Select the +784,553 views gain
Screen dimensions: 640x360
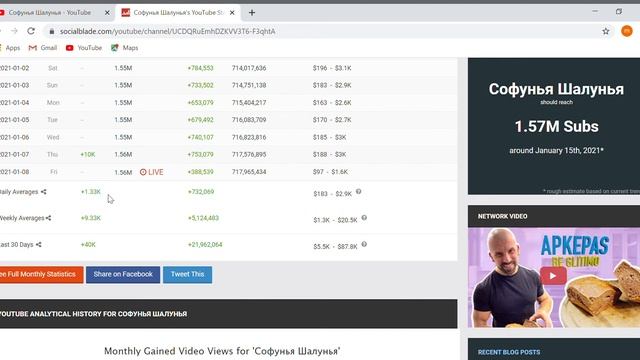[200, 68]
